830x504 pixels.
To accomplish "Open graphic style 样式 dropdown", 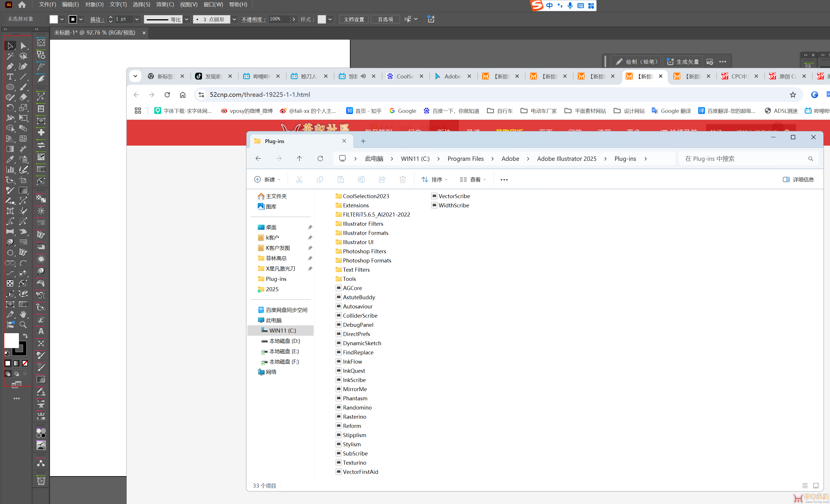I will pos(330,19).
